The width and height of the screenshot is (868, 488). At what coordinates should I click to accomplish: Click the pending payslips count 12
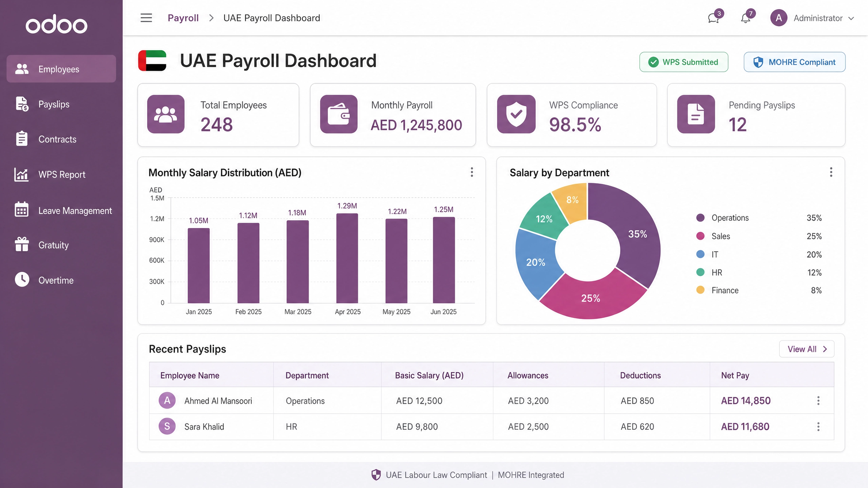click(x=737, y=125)
